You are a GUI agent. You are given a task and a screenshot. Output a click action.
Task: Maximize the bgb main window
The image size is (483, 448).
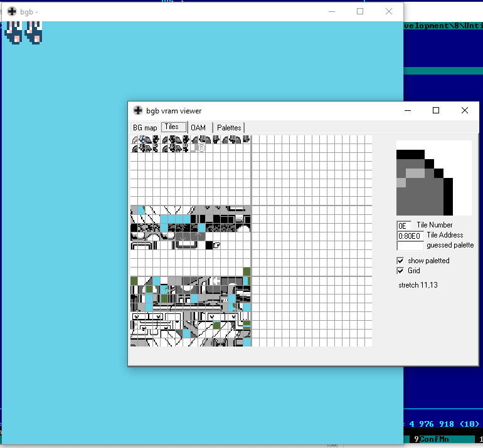(360, 12)
